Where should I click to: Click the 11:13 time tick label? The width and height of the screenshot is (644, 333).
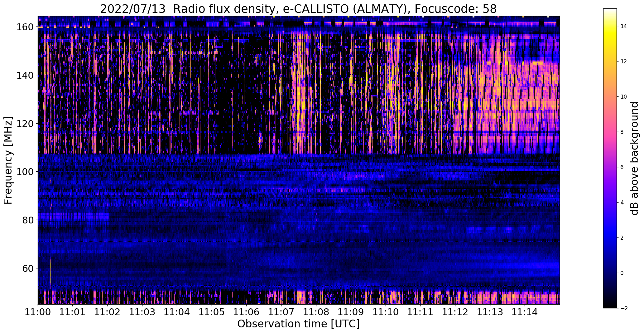click(490, 311)
